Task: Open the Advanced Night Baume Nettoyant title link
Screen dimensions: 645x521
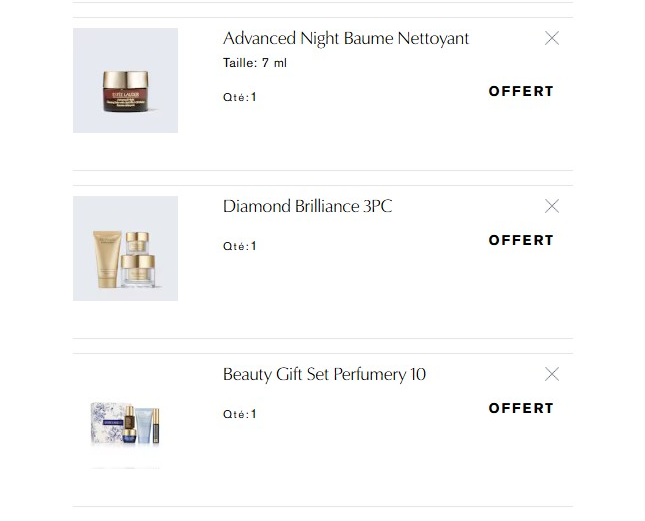Action: [345, 38]
